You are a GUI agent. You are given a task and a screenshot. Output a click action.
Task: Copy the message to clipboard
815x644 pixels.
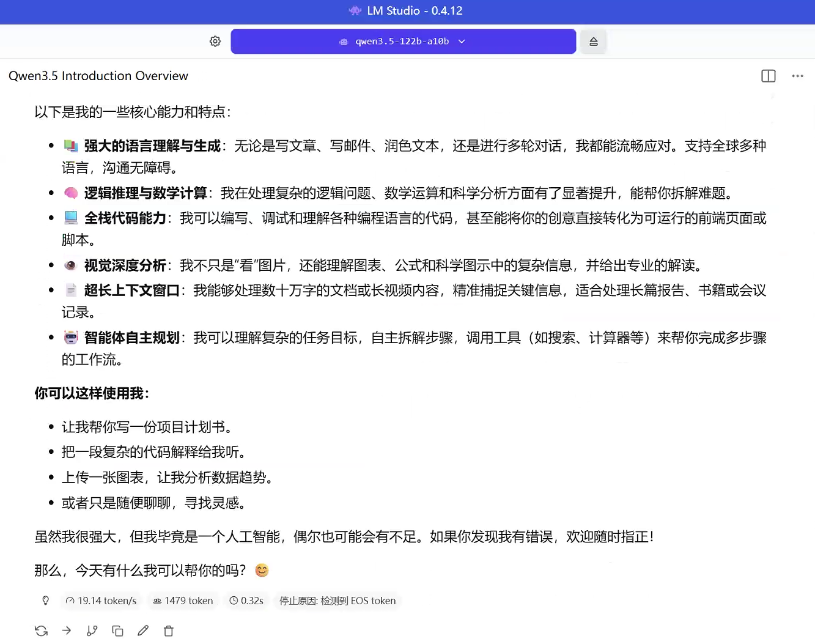(x=117, y=631)
